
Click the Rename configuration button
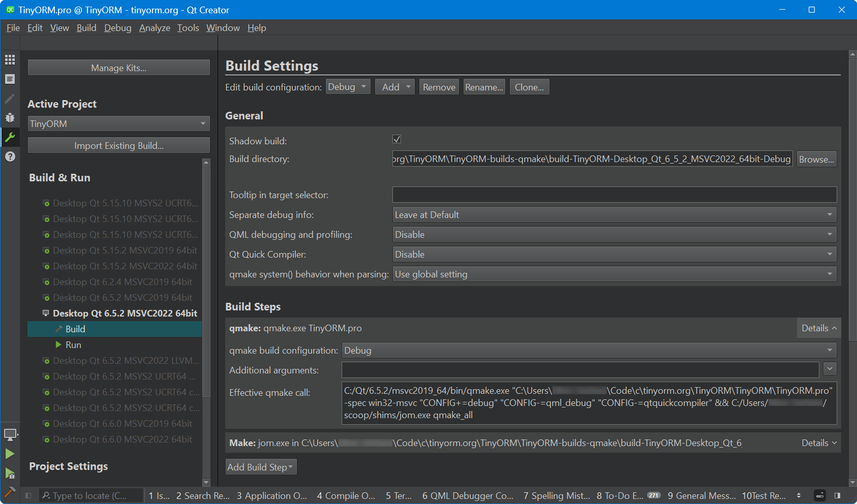tap(484, 87)
